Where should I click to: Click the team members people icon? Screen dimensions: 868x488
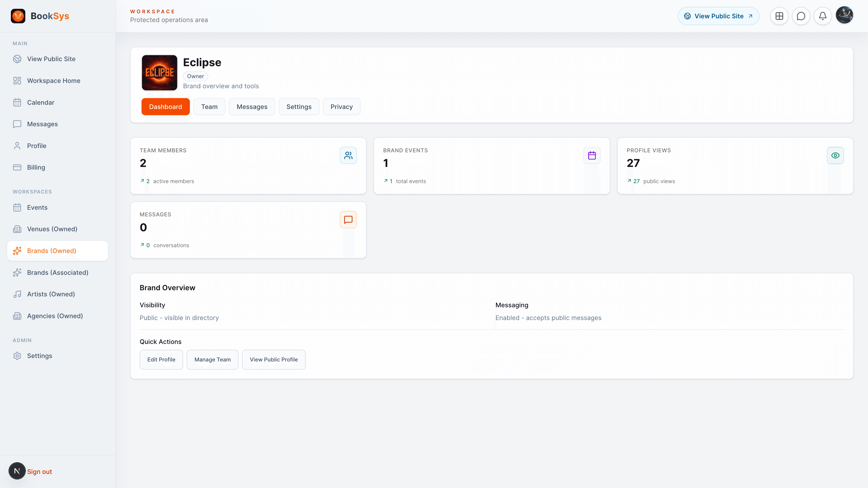(348, 155)
